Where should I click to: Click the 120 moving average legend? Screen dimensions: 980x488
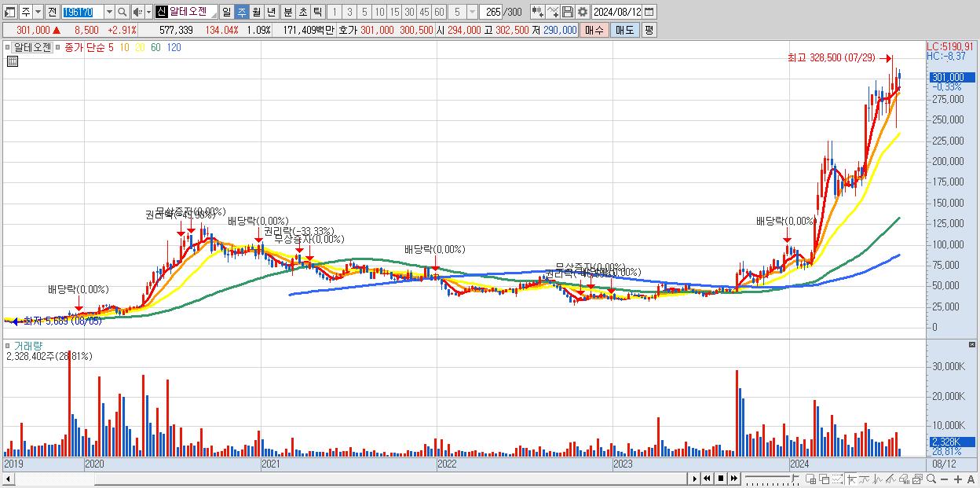(x=174, y=47)
